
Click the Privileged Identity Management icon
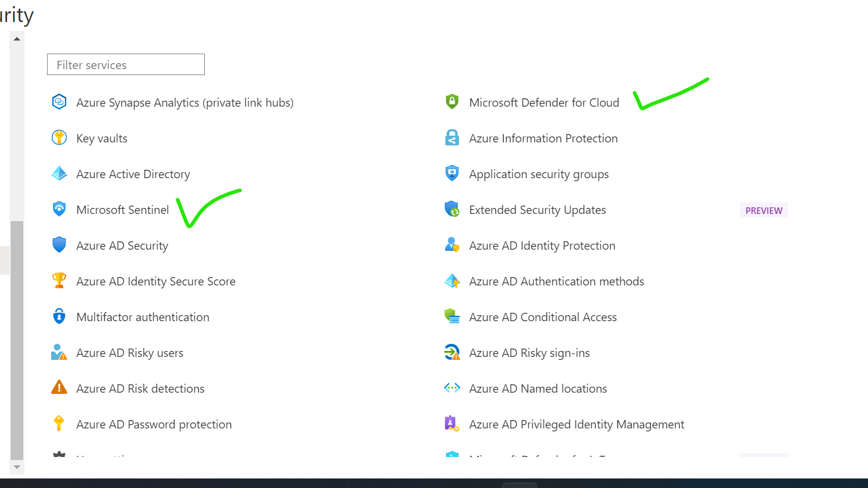[452, 424]
